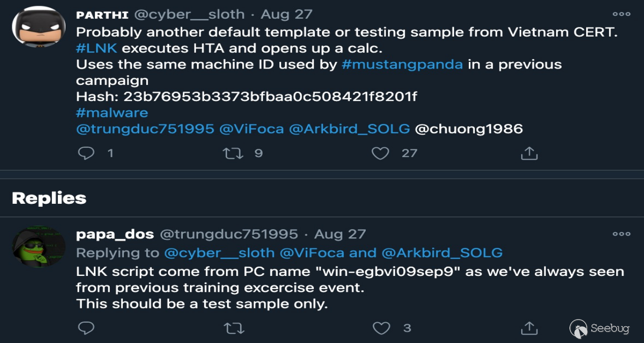Retweet PARTHI's tweet about LNK sample
This screenshot has width=644, height=343.
coord(233,153)
